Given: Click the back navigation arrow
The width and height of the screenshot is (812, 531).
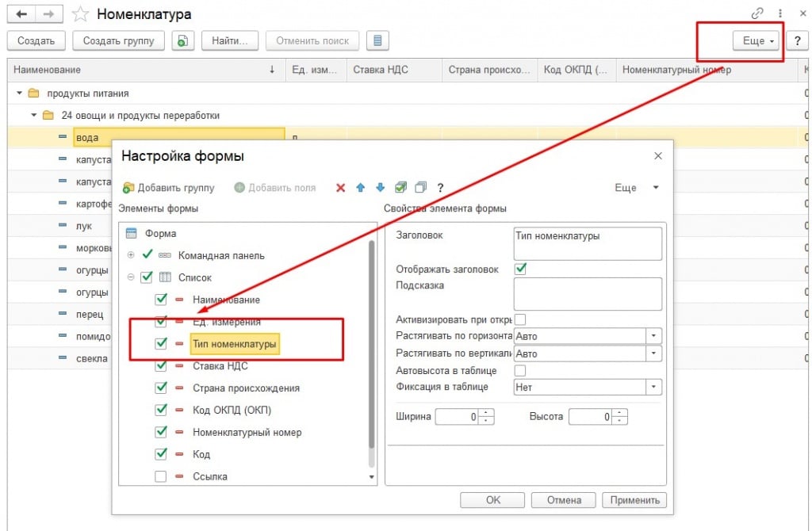Looking at the screenshot, I should click(21, 14).
